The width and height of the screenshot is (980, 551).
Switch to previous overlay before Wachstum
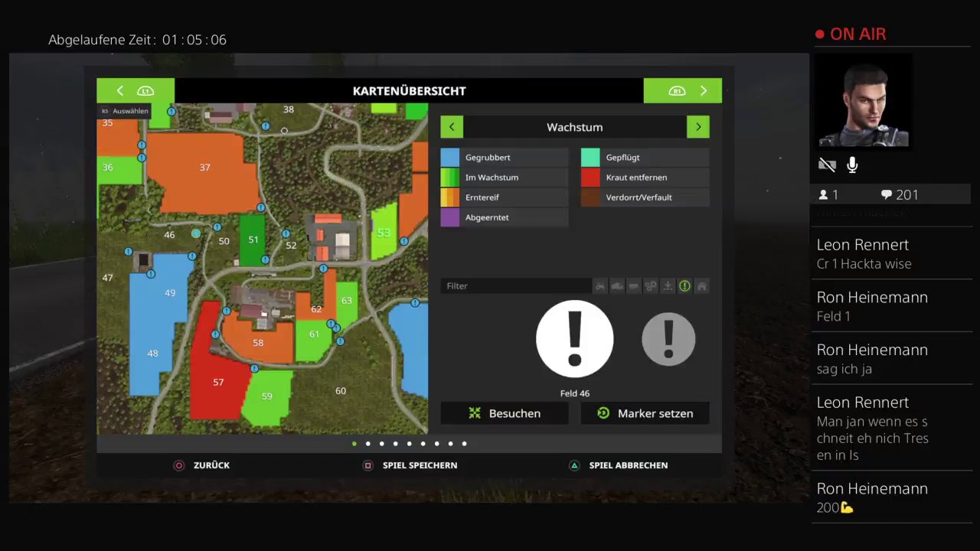point(452,127)
